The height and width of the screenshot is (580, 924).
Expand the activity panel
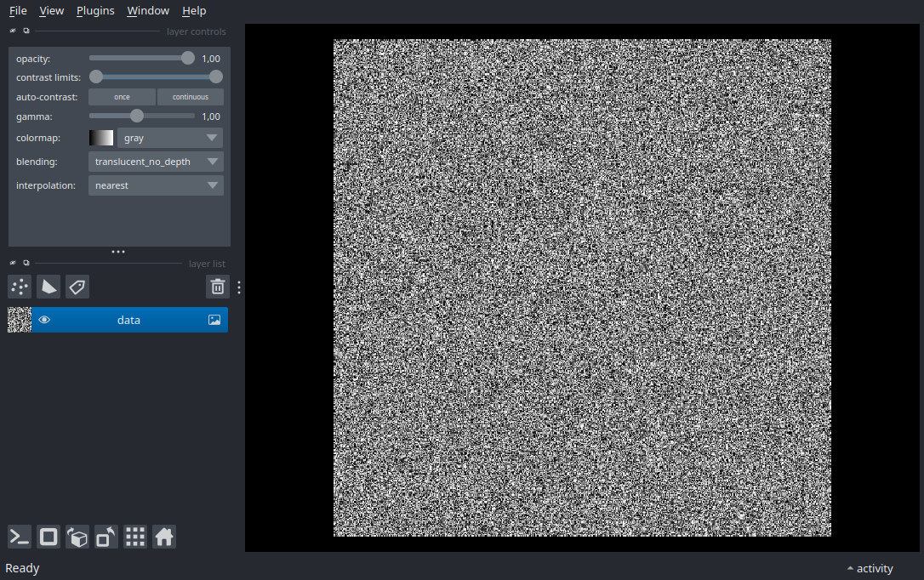pyautogui.click(x=870, y=568)
